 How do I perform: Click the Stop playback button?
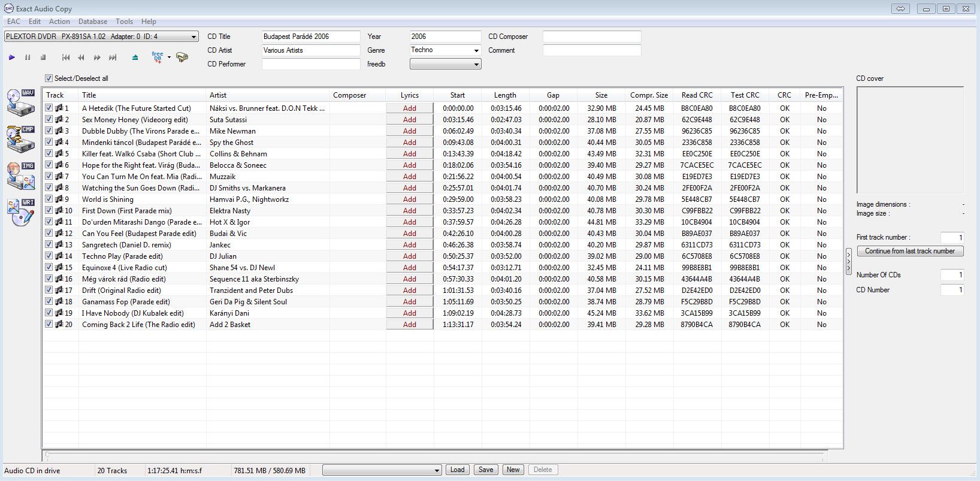click(x=43, y=58)
